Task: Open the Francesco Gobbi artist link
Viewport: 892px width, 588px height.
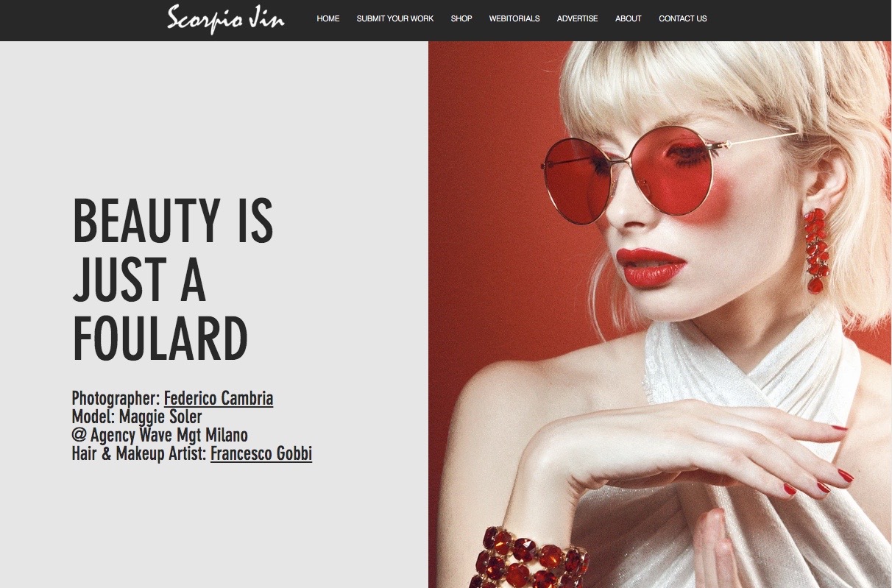Action: [261, 453]
